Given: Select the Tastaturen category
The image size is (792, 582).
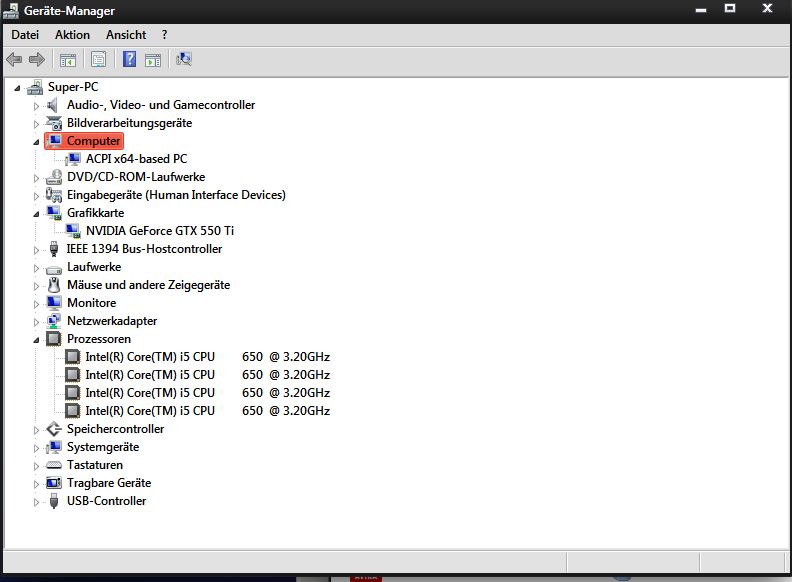Looking at the screenshot, I should [95, 465].
